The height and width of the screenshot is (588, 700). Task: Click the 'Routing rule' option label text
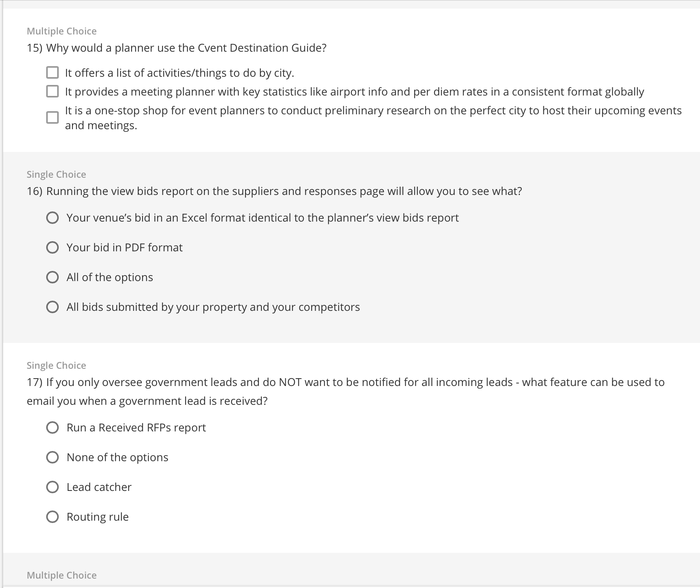tap(97, 517)
